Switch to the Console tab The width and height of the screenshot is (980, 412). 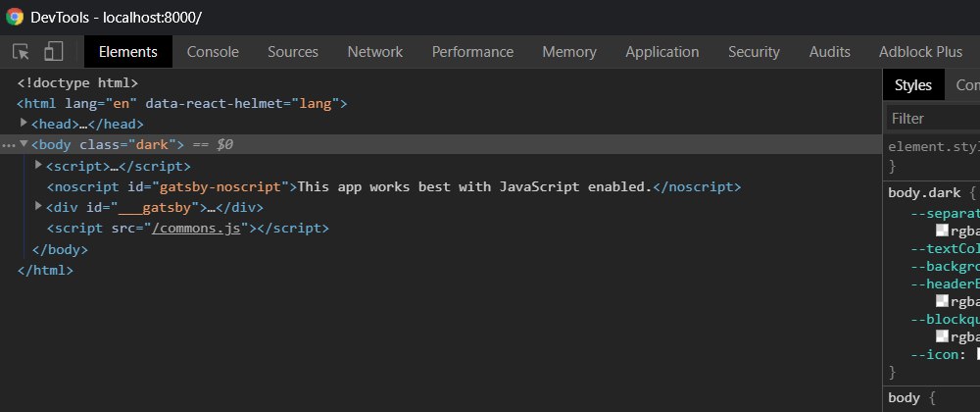213,52
